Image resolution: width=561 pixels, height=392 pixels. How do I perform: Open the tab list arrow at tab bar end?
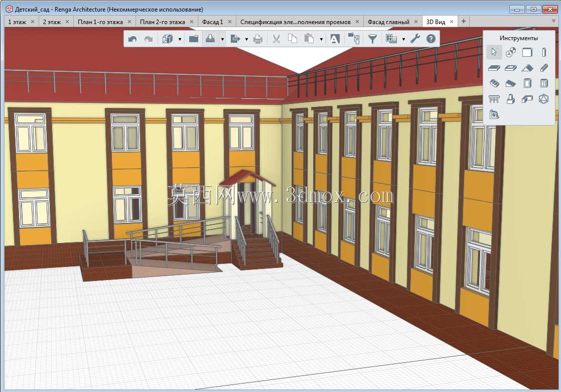click(553, 22)
